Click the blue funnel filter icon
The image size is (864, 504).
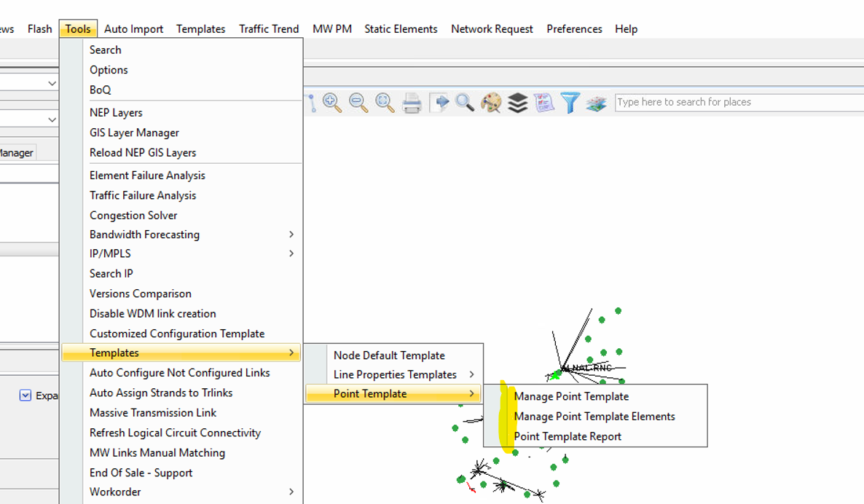click(570, 103)
